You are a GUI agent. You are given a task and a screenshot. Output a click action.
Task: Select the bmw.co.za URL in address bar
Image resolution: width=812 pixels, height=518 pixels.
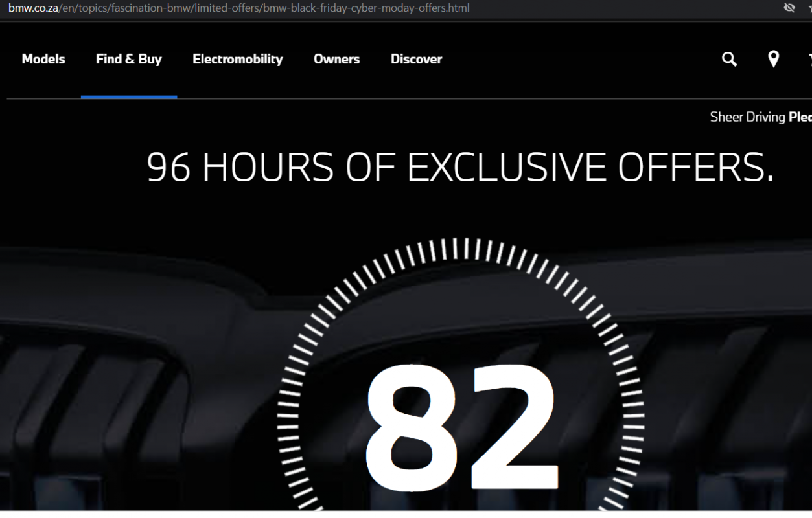tap(239, 8)
